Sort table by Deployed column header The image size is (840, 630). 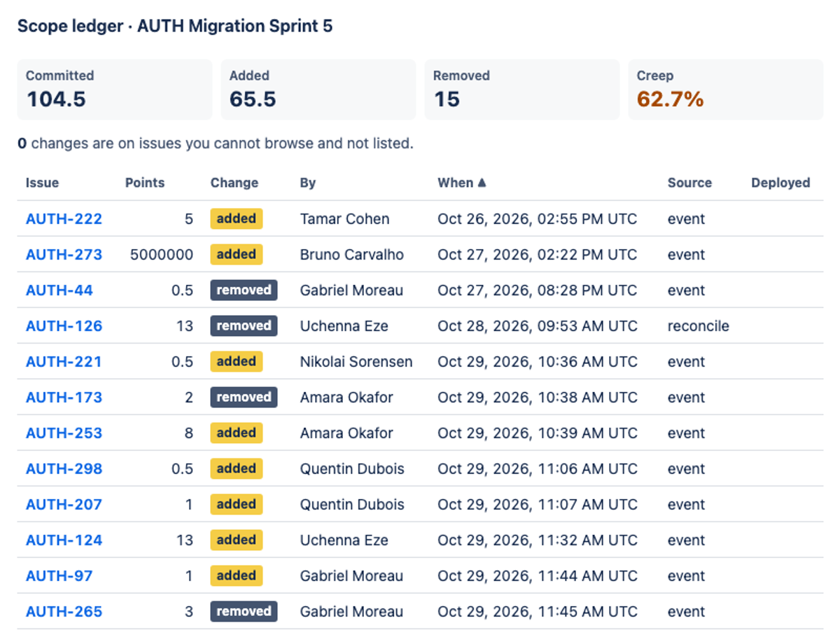point(780,183)
